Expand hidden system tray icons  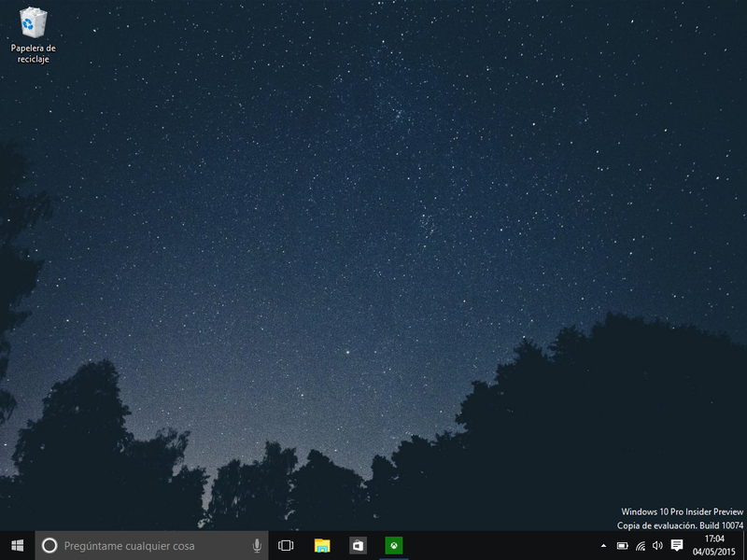(603, 546)
